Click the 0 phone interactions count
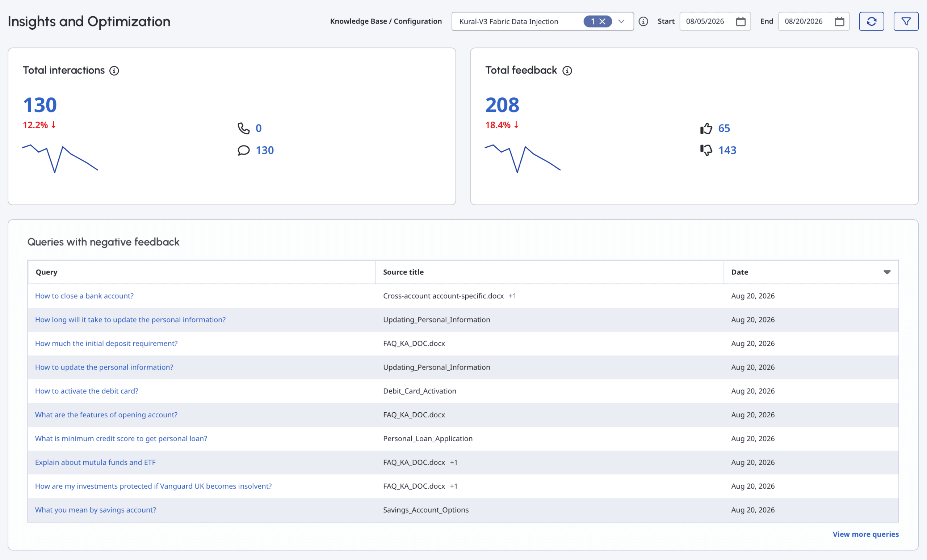The height and width of the screenshot is (560, 927). pos(259,128)
